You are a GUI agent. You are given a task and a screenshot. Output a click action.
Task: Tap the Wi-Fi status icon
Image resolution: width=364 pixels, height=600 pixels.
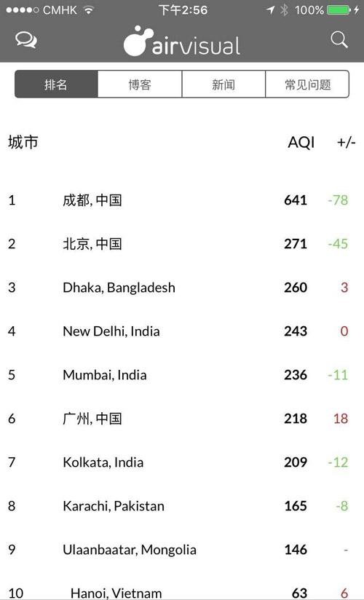[x=88, y=10]
